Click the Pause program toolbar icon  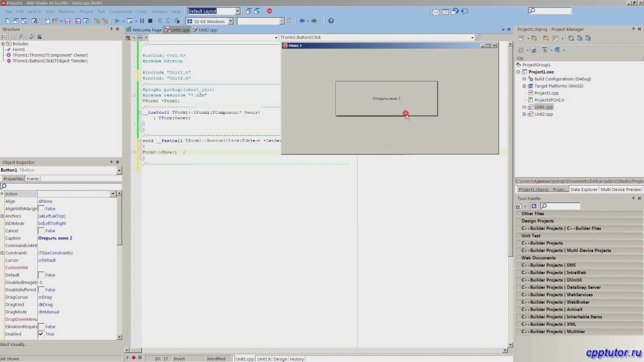pos(142,21)
